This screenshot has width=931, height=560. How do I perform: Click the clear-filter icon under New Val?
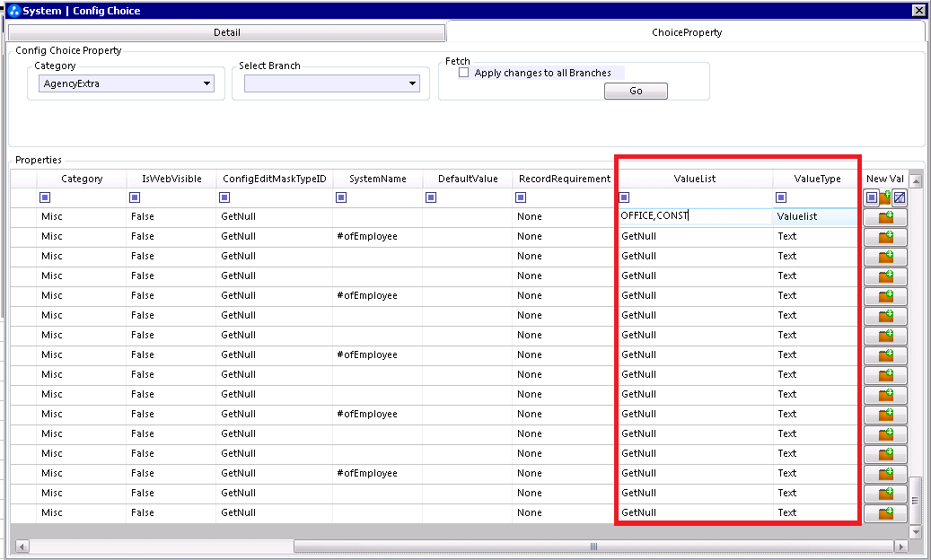click(x=900, y=197)
